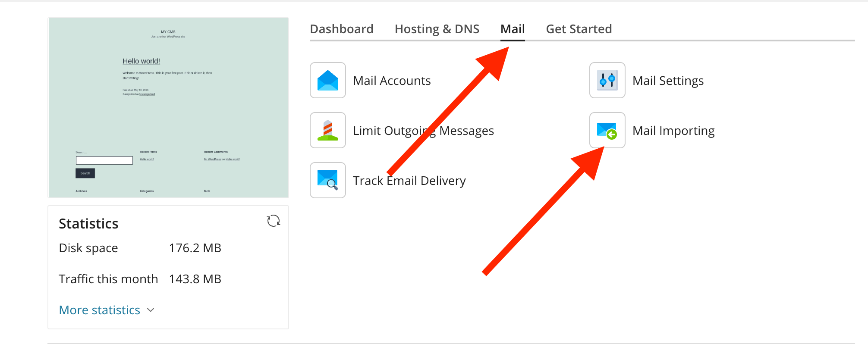This screenshot has width=868, height=344.
Task: Go to the Get Started tab
Action: coord(579,29)
